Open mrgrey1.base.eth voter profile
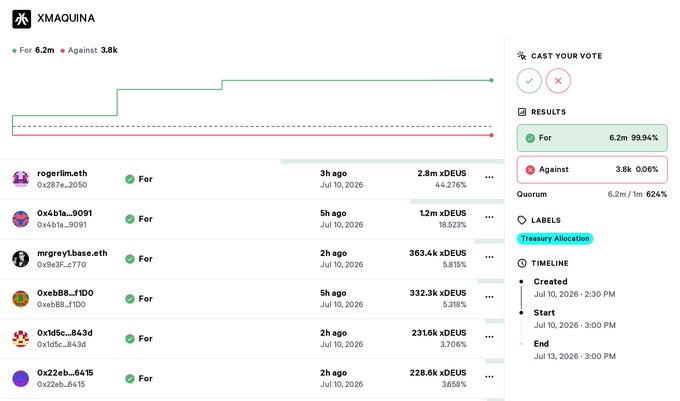 (72, 253)
